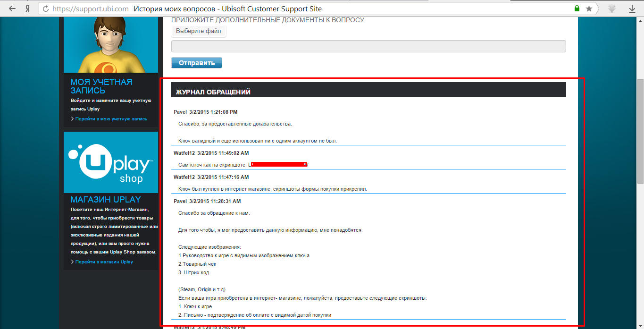Image resolution: width=644 pixels, height=329 pixels.
Task: Click the 'Ключ был куплен в интернет магазине' message
Action: [273, 189]
